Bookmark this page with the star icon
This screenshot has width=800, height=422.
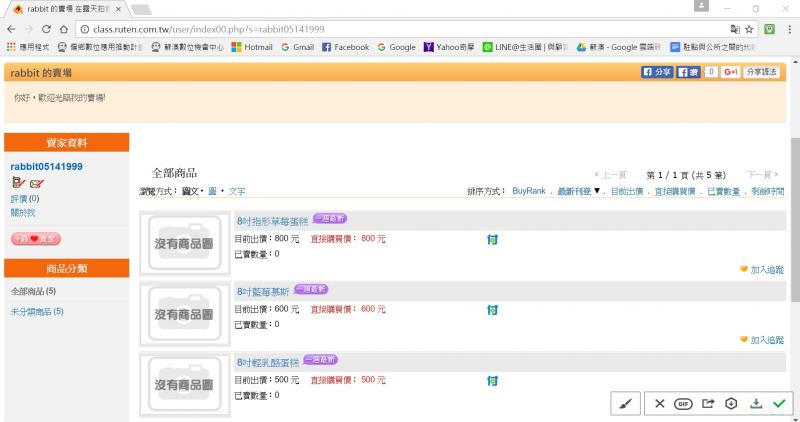[749, 29]
